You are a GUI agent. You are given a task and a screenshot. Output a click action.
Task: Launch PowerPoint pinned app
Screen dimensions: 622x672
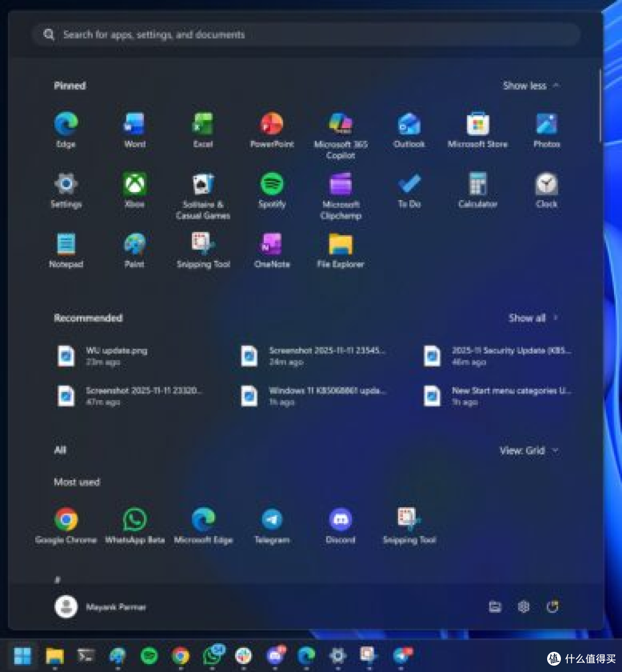[272, 130]
